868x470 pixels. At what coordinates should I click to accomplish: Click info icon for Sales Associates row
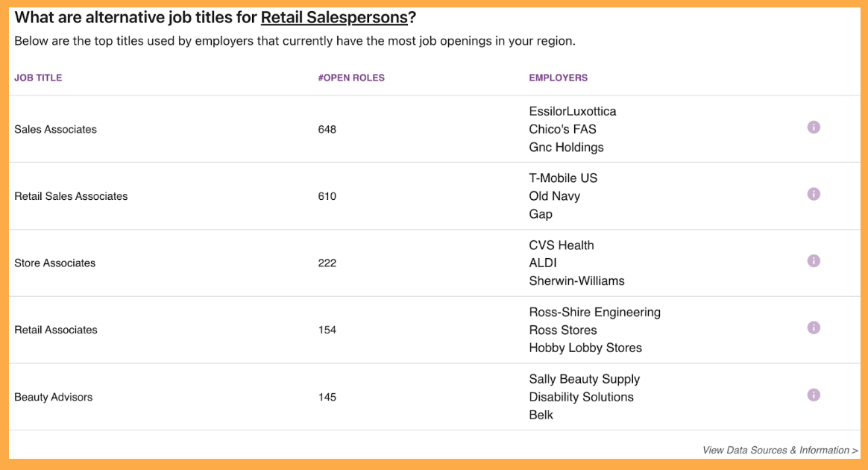(814, 128)
